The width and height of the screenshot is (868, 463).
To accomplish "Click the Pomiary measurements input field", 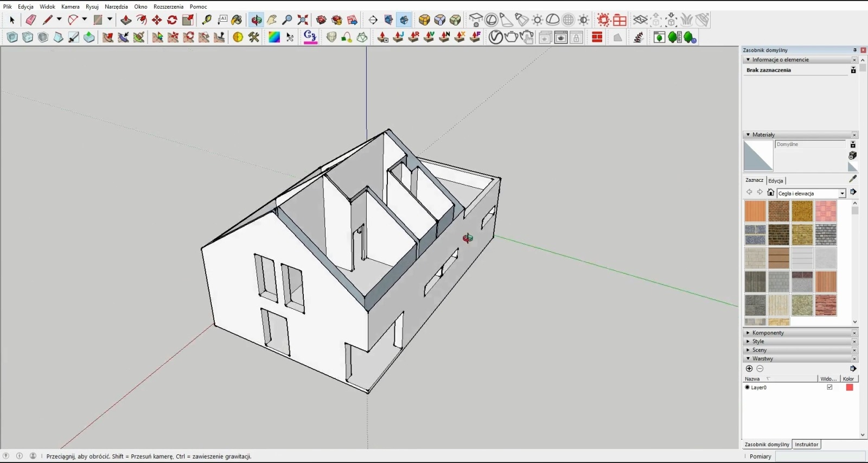I will (x=819, y=456).
